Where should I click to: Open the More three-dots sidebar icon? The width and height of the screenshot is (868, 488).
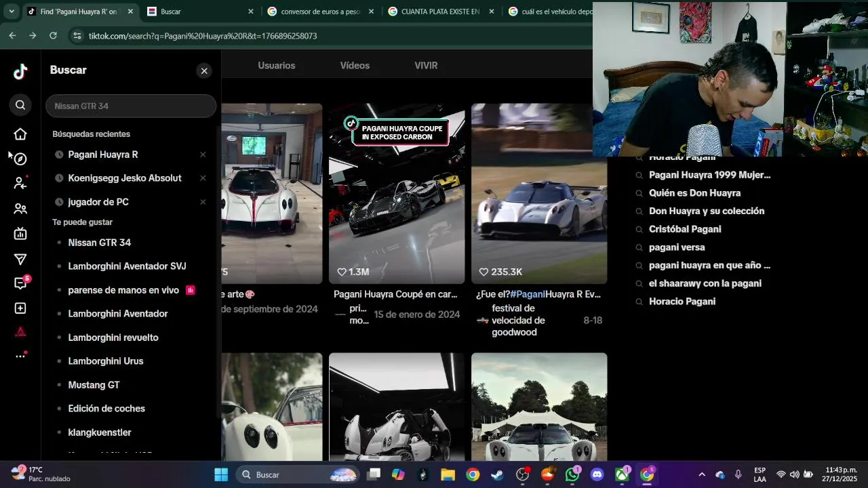click(20, 356)
